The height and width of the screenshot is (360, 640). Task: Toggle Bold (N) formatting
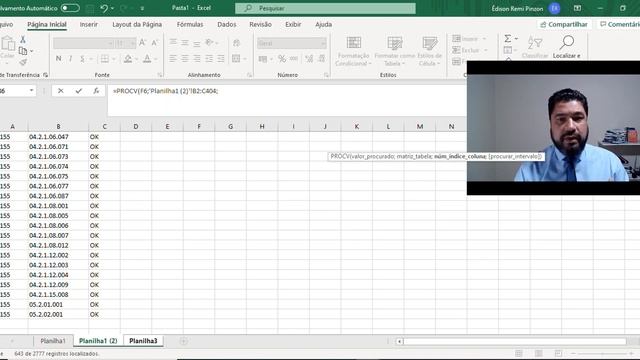tap(58, 59)
